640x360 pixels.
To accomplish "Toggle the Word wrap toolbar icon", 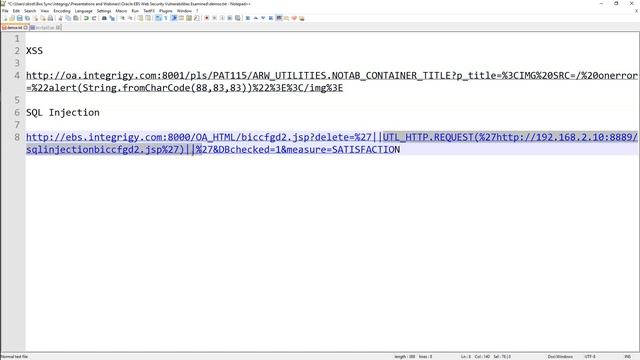I will 158,18.
